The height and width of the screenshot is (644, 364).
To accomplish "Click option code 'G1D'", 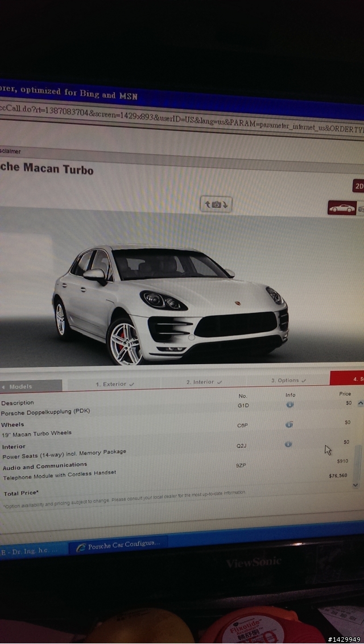I will (x=243, y=406).
